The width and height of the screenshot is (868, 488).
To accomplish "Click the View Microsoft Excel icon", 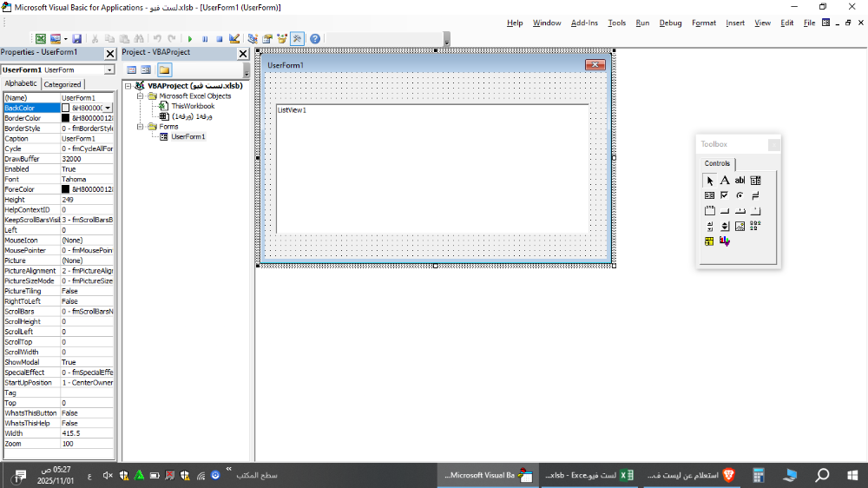I will (x=40, y=39).
